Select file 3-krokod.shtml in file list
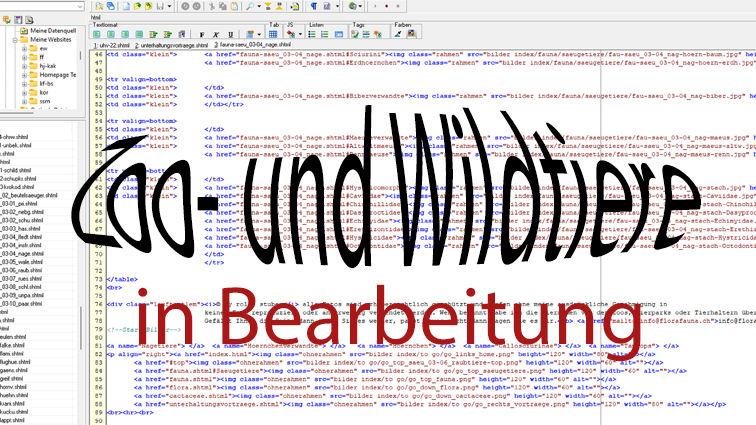Image resolution: width=756 pixels, height=425 pixels. pos(17,187)
